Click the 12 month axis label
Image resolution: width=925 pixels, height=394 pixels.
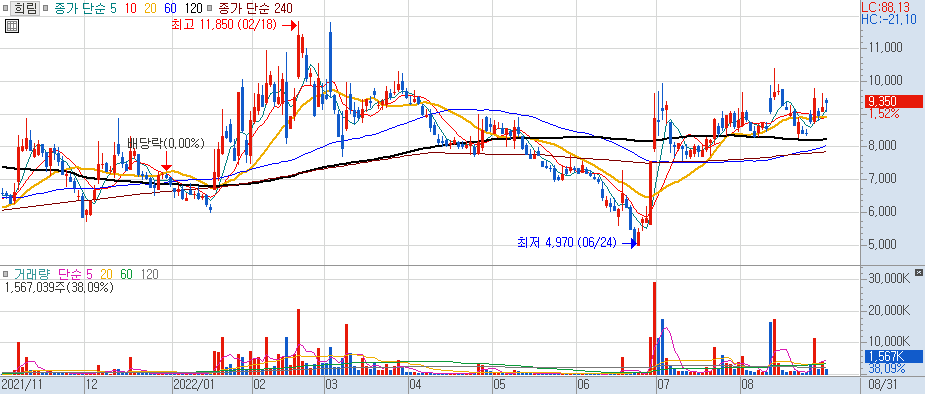point(91,386)
